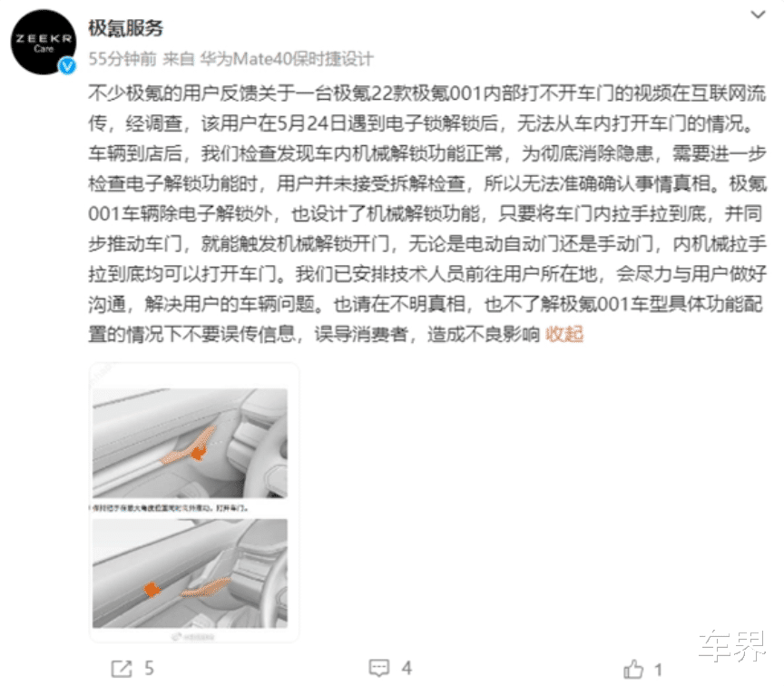Click the repost share icon
Image resolution: width=784 pixels, height=686 pixels.
click(122, 669)
